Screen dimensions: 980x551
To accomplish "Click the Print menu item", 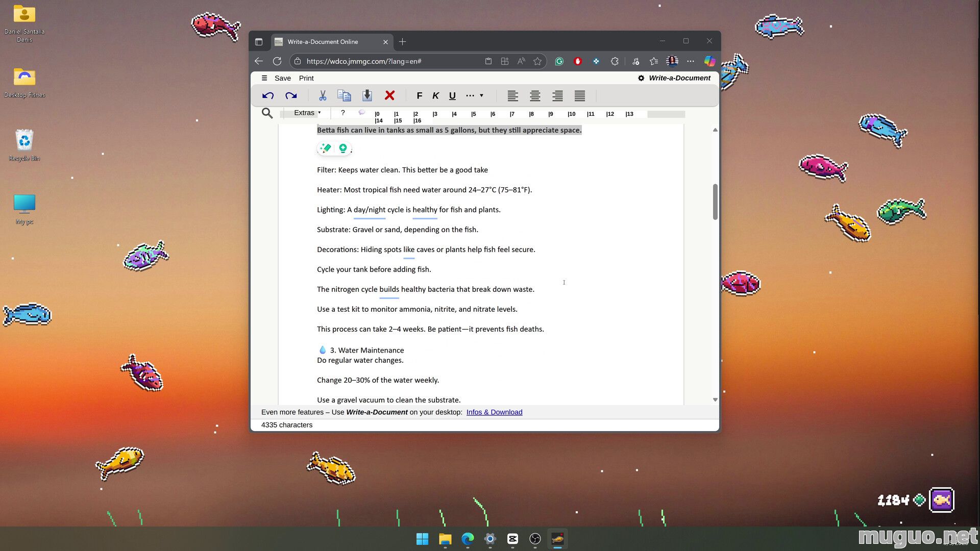I will 306,78.
